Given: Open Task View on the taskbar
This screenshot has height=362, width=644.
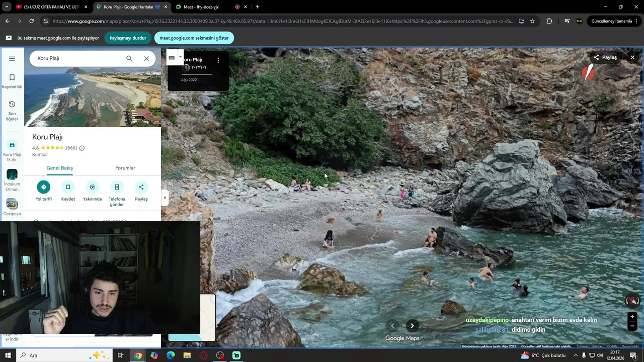Looking at the screenshot, I should (121, 355).
